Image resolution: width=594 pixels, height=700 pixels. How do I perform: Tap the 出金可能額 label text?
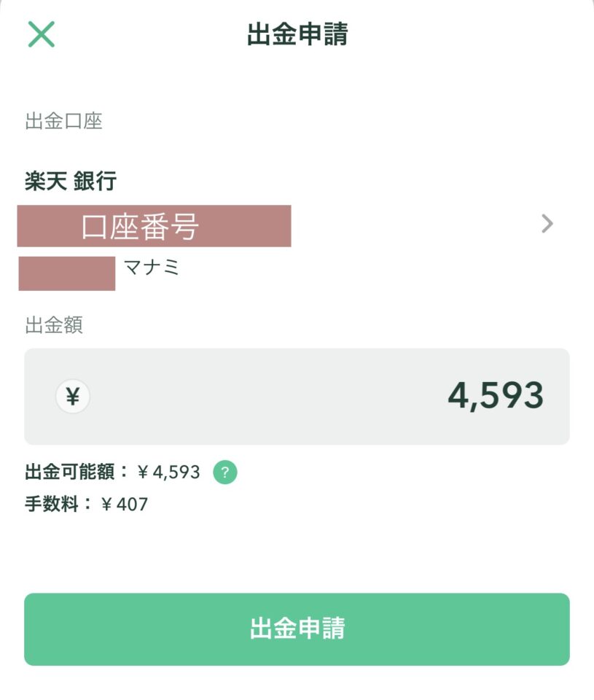(70, 472)
